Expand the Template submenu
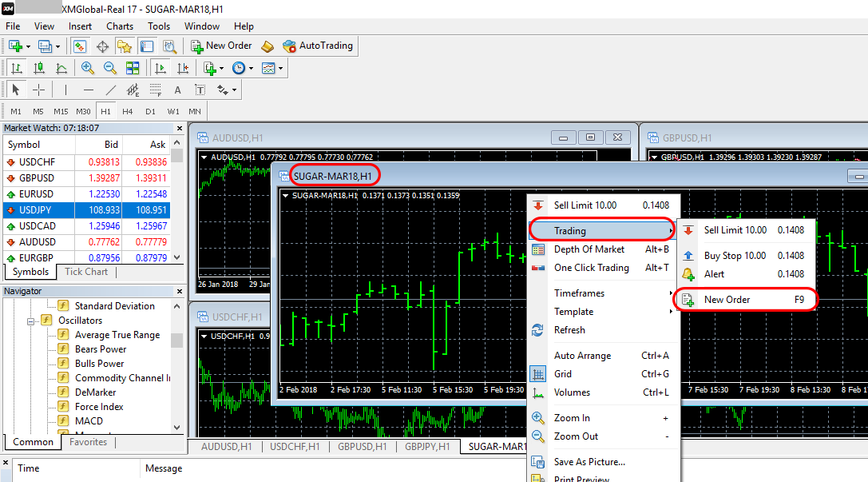The image size is (868, 482). (x=604, y=312)
